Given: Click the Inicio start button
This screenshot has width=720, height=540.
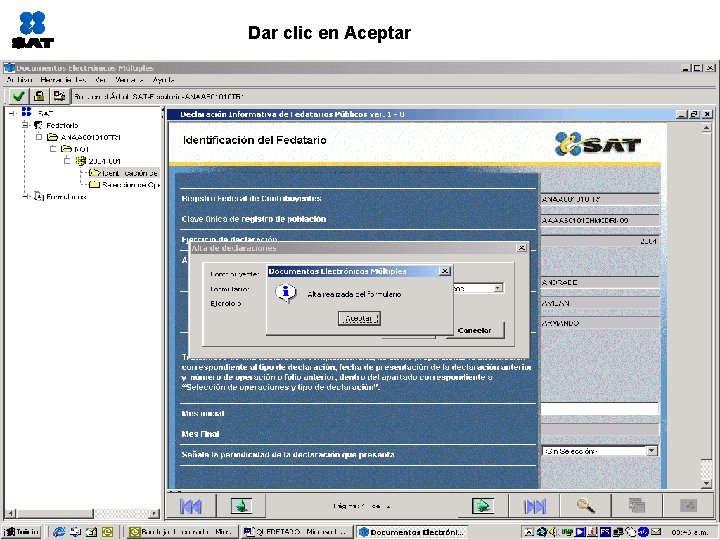Looking at the screenshot, I should coord(22,532).
